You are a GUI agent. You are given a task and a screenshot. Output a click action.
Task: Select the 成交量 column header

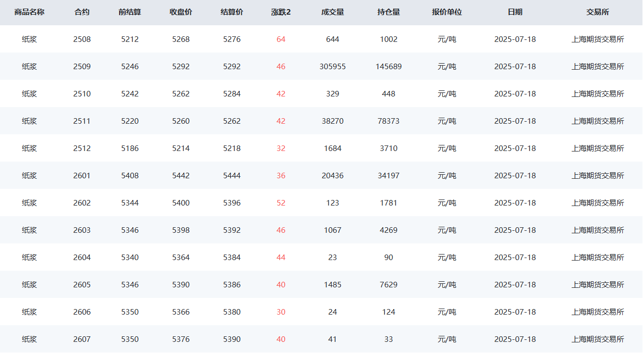pos(333,12)
